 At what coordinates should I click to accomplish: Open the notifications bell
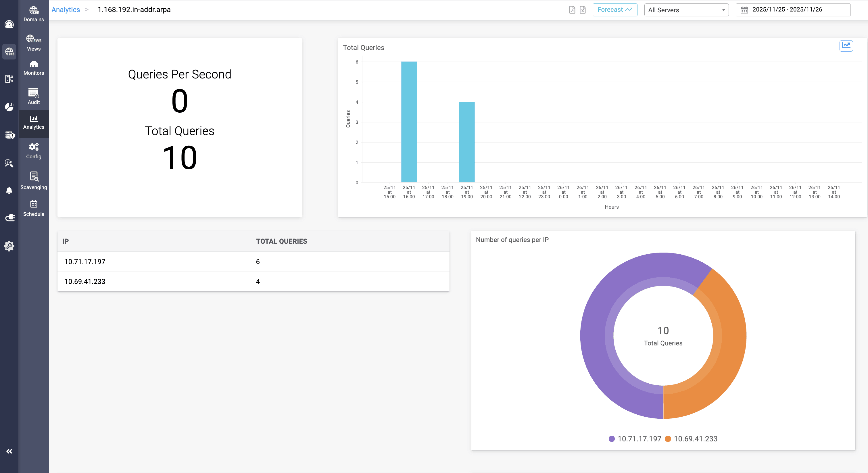click(x=9, y=191)
